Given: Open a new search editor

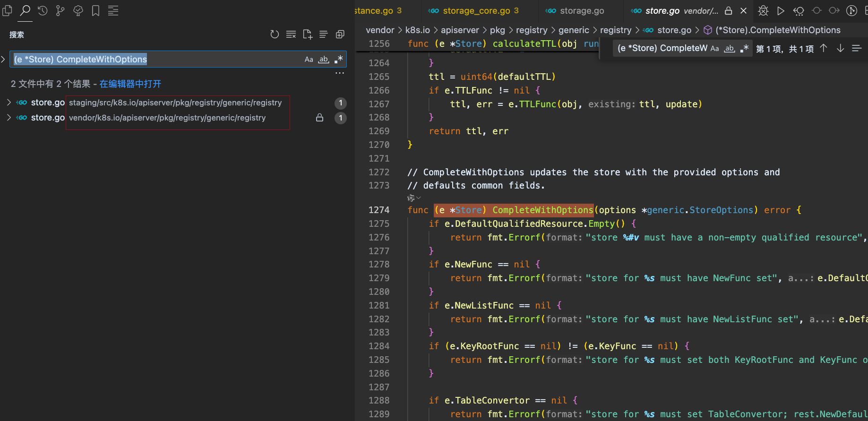Looking at the screenshot, I should click(308, 34).
